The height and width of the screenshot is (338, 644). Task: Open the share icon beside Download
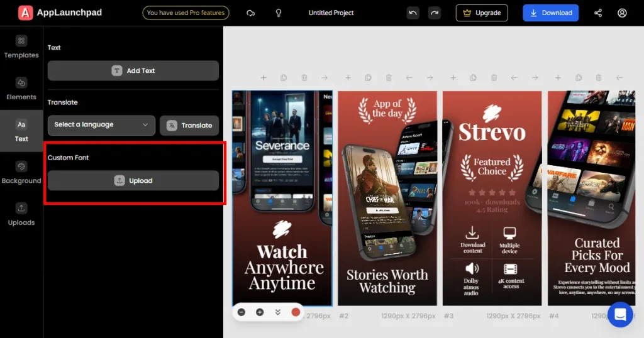point(597,13)
